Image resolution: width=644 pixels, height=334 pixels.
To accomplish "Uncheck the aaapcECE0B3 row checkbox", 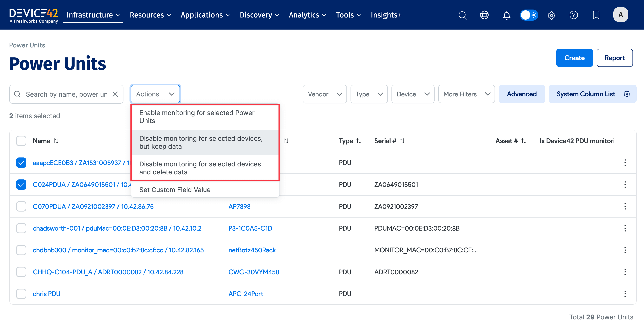I will [x=21, y=163].
